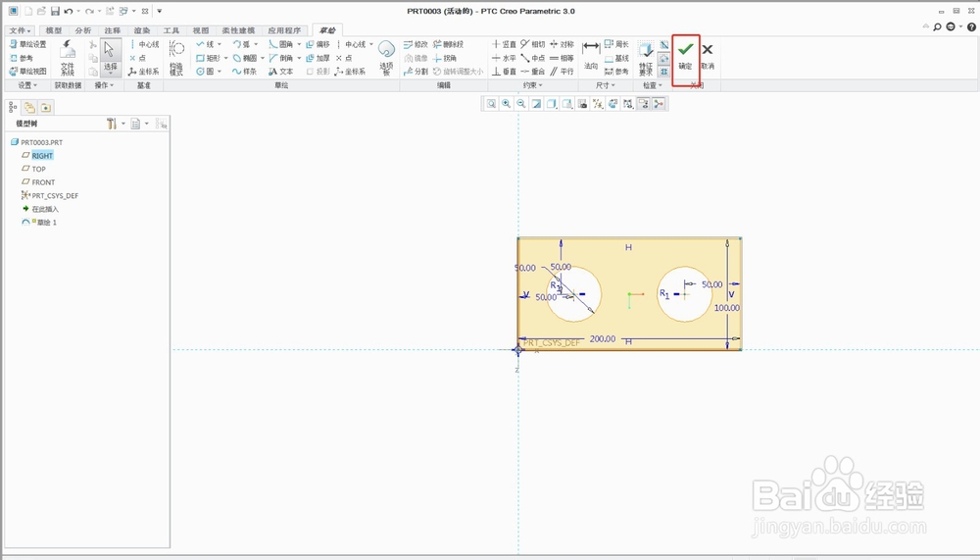Viewport: 980px width, 560px height.
Task: Expand the 矩形 rectangle dropdown arrow
Action: point(227,58)
